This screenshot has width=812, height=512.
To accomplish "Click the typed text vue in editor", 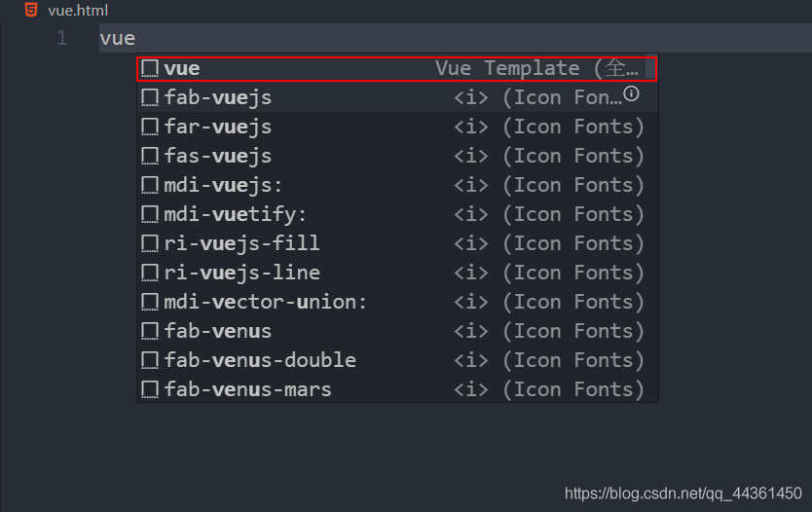I will [117, 39].
